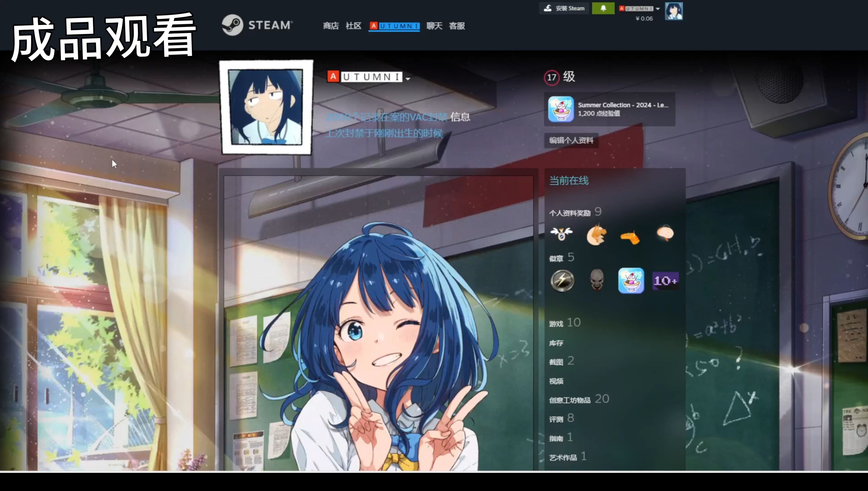Click the Steam logo in the header

(257, 25)
